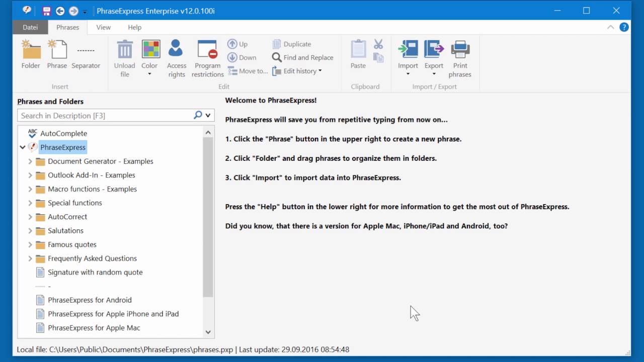Move item Up

[237, 44]
